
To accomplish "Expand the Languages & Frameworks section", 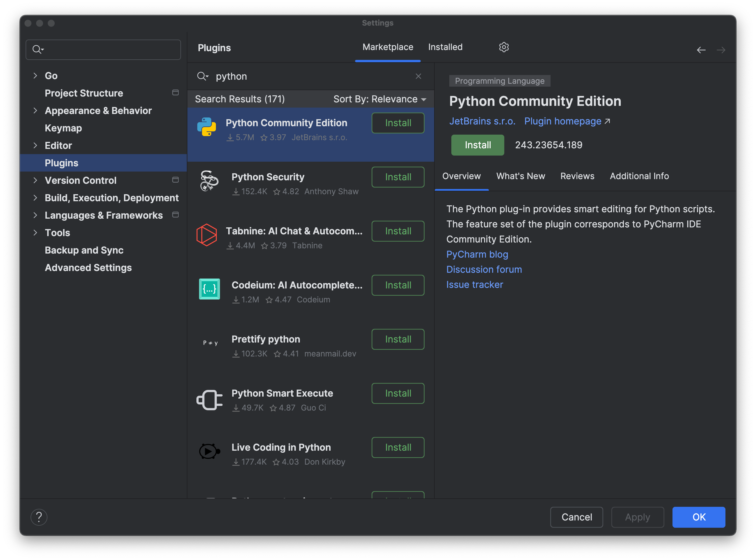I will (36, 215).
